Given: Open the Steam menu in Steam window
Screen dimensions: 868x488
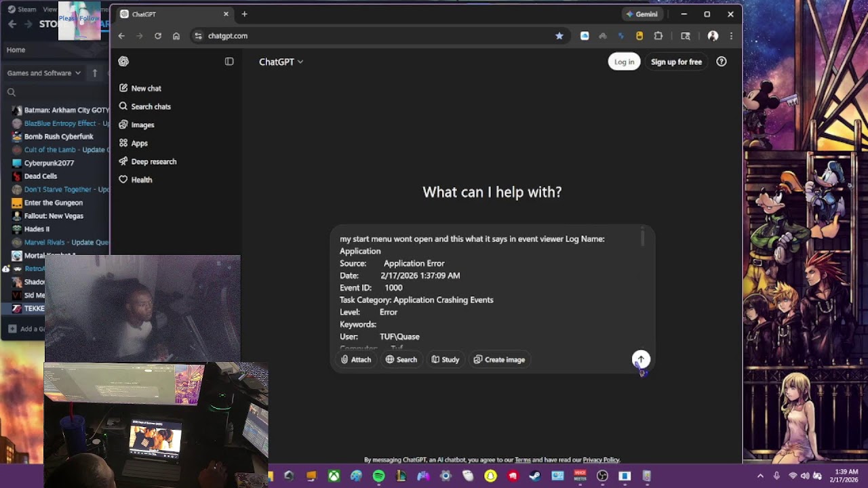Looking at the screenshot, I should click(x=22, y=9).
